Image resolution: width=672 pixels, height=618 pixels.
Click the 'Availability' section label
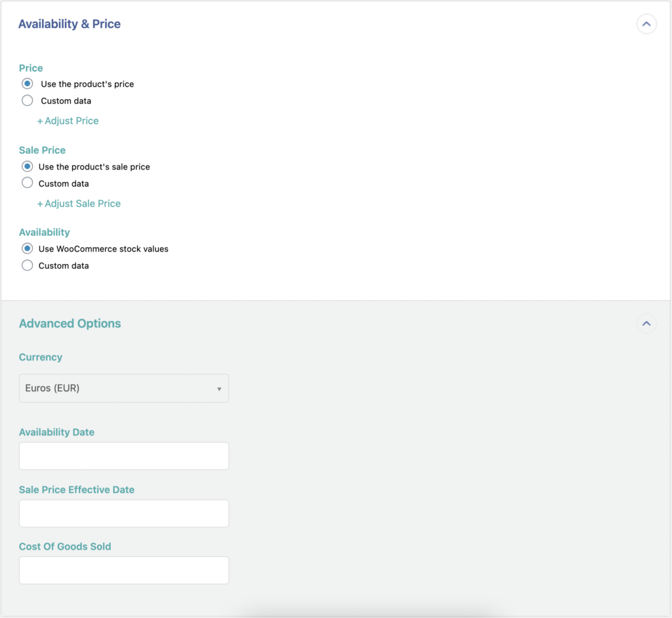(x=44, y=232)
